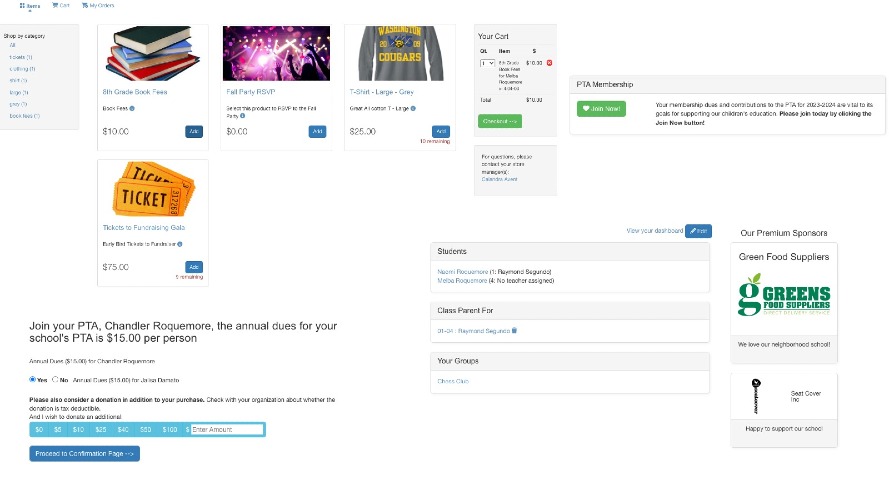
Task: Open the Cart tab
Action: [61, 5]
